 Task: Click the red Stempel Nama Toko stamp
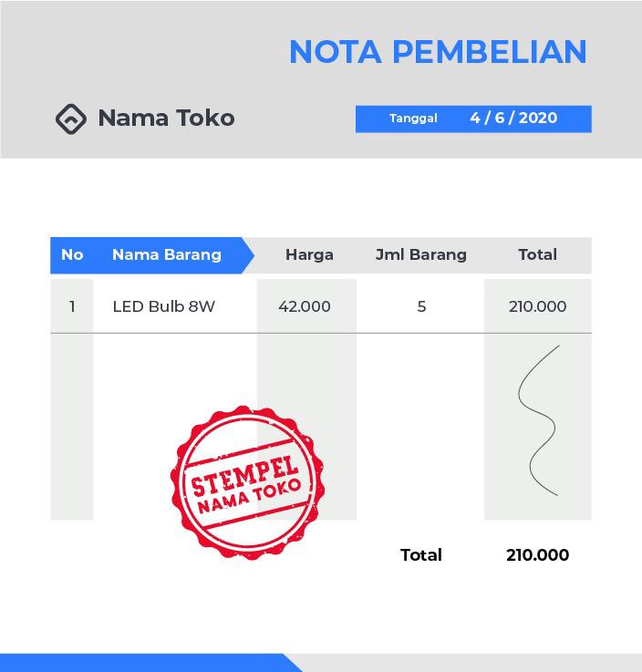[x=246, y=481]
